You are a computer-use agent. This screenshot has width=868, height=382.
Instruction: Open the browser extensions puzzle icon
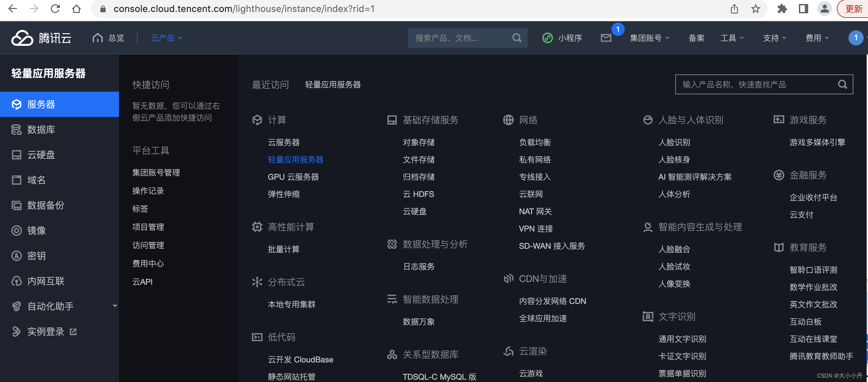[782, 9]
